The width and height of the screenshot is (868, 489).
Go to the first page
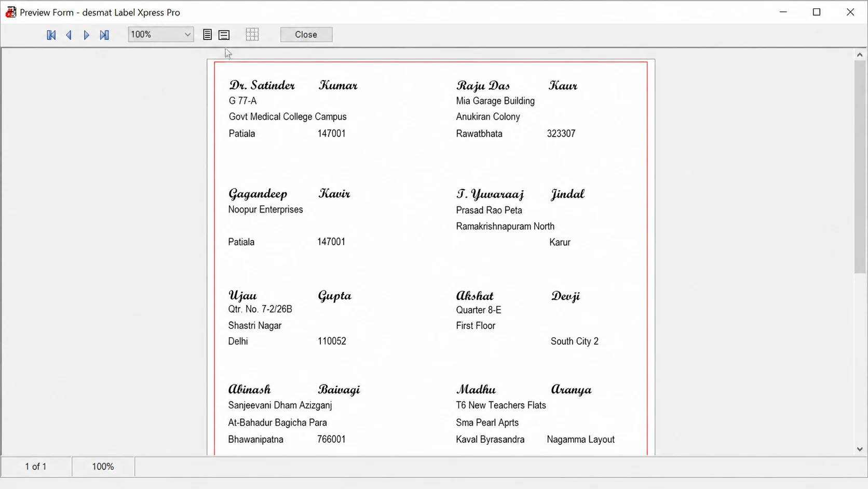tap(51, 35)
